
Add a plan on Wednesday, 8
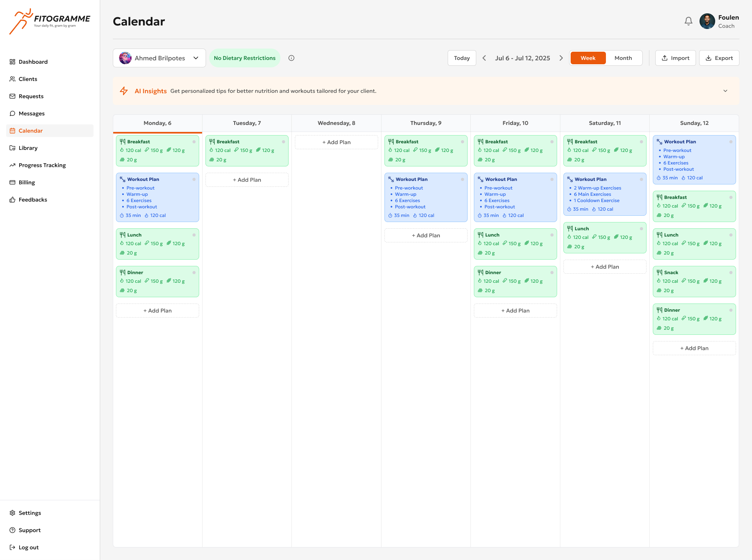(x=336, y=142)
